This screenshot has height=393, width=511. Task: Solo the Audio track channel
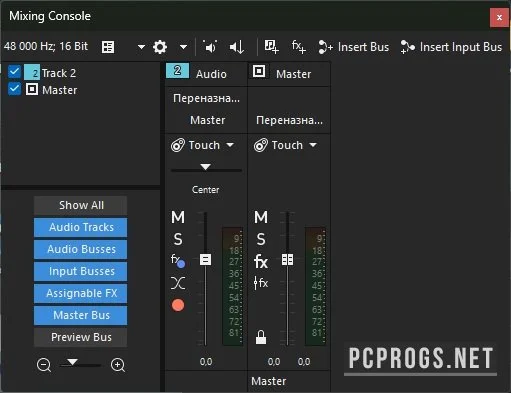click(x=178, y=239)
